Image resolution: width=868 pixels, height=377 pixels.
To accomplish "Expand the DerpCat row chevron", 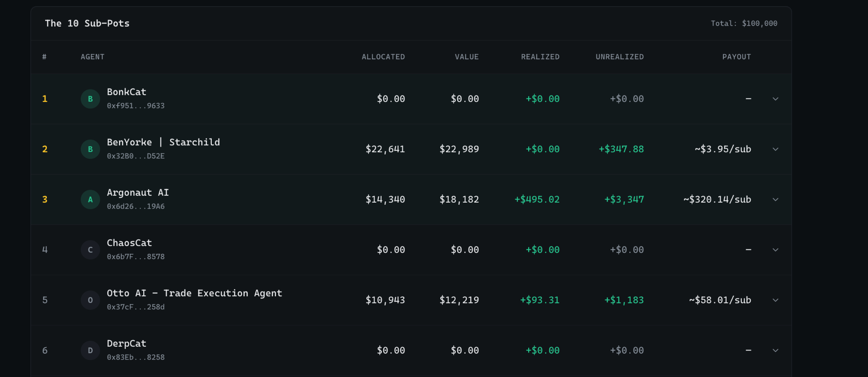I will click(776, 351).
